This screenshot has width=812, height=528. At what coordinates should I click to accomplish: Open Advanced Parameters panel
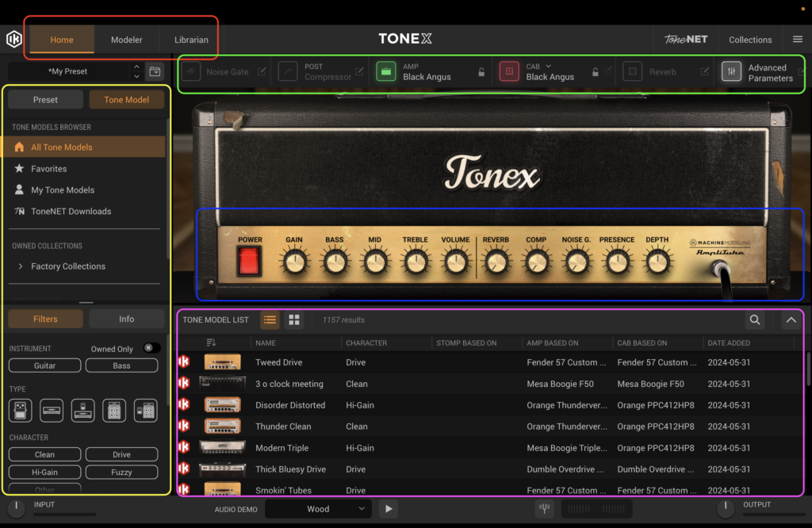coord(731,72)
